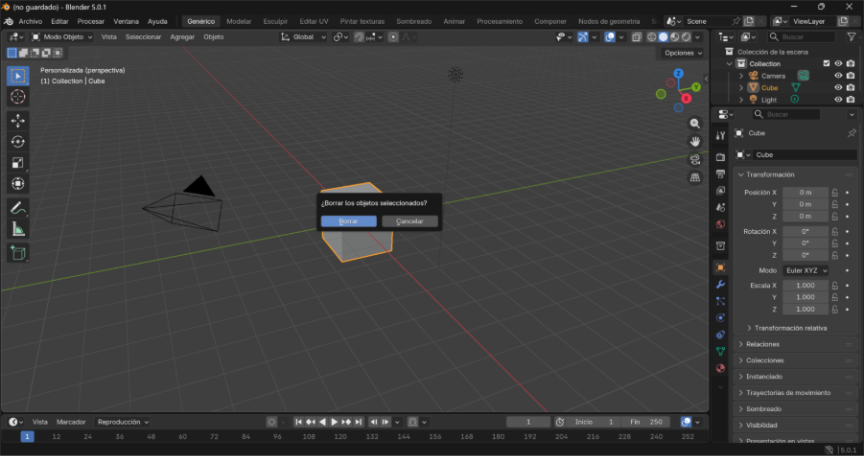Click the Cancelar button in the dialog
864x456 pixels.
click(410, 221)
